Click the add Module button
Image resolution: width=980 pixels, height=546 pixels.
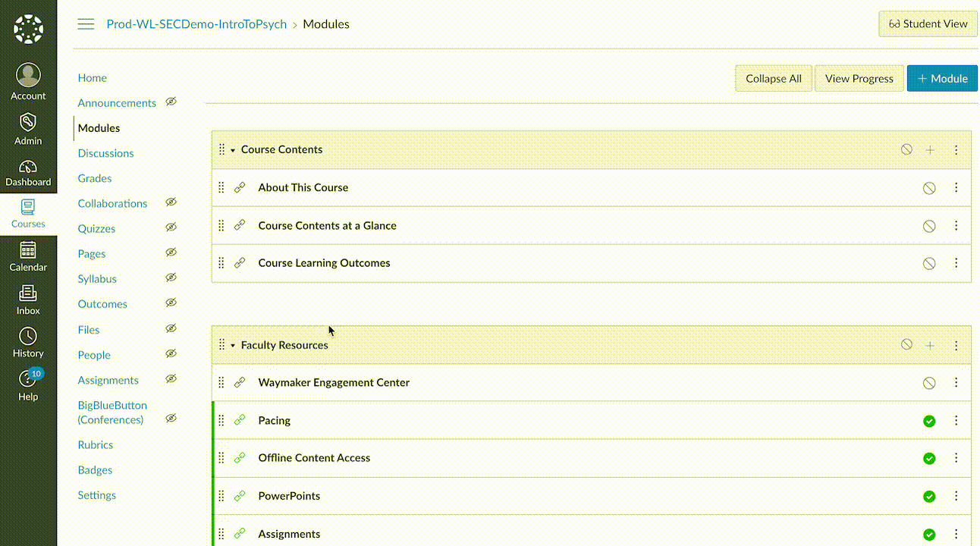coord(942,78)
